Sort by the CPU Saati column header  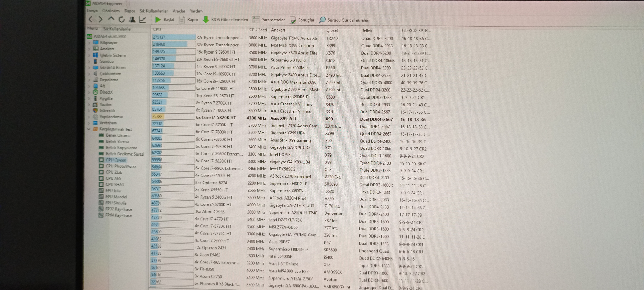click(258, 30)
